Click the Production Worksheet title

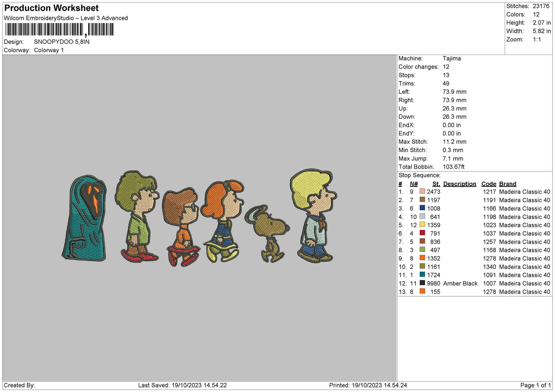[x=51, y=8]
